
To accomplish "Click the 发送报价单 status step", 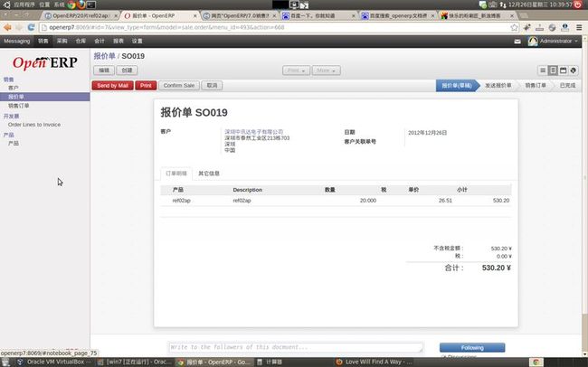I will tap(498, 86).
